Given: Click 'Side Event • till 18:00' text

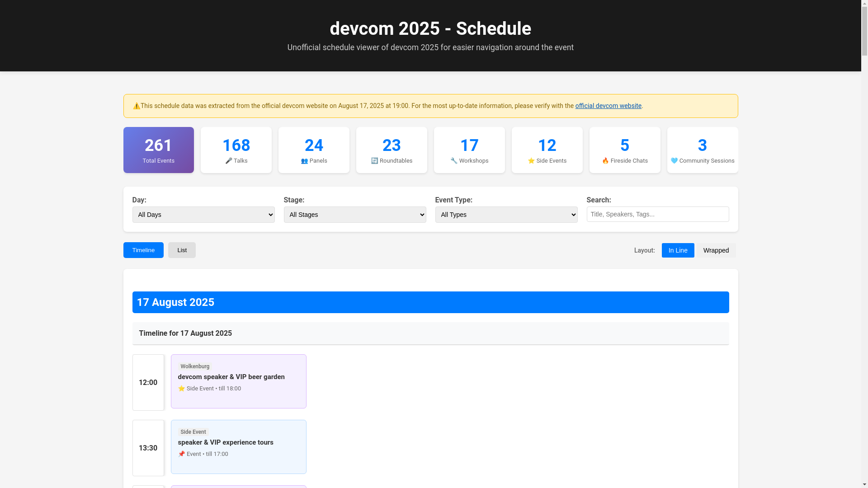Looking at the screenshot, I should pos(214,389).
